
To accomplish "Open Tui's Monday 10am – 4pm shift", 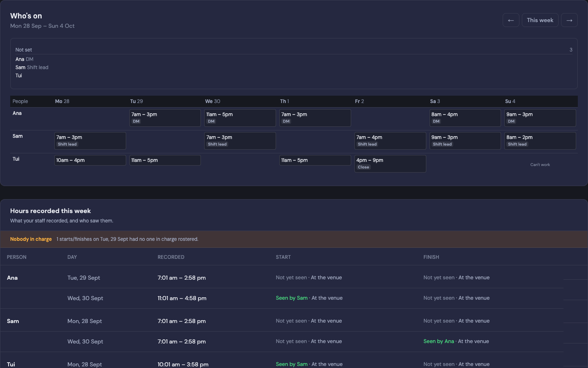I will [90, 160].
